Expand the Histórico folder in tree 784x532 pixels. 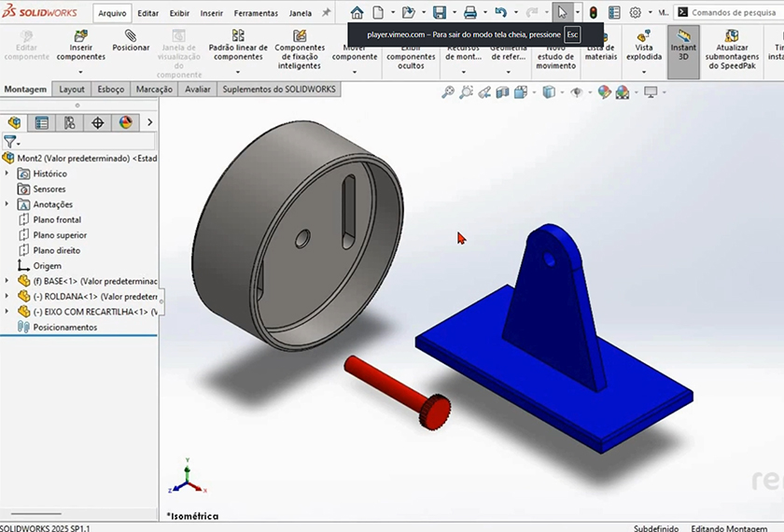[x=7, y=174]
